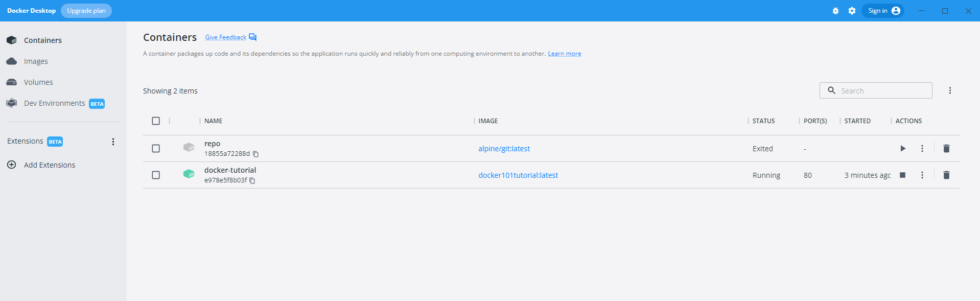Open the Give Feedback link
Image resolution: width=980 pixels, height=301 pixels.
click(x=226, y=37)
